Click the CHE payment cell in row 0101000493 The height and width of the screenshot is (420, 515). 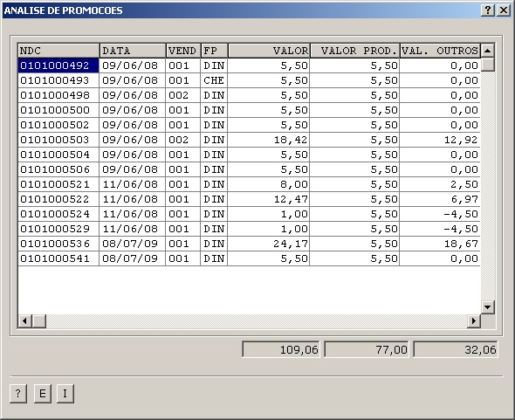click(x=214, y=80)
